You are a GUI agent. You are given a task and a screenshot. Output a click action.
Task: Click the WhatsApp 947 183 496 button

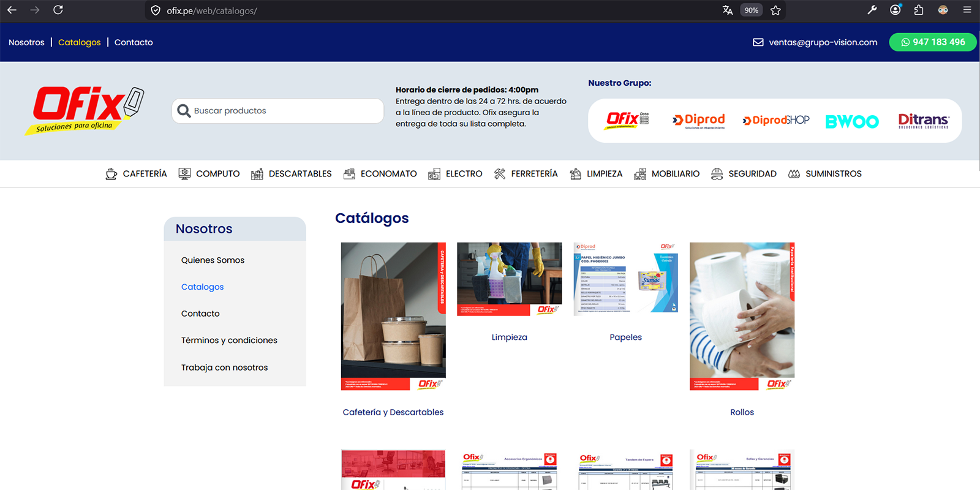point(933,42)
